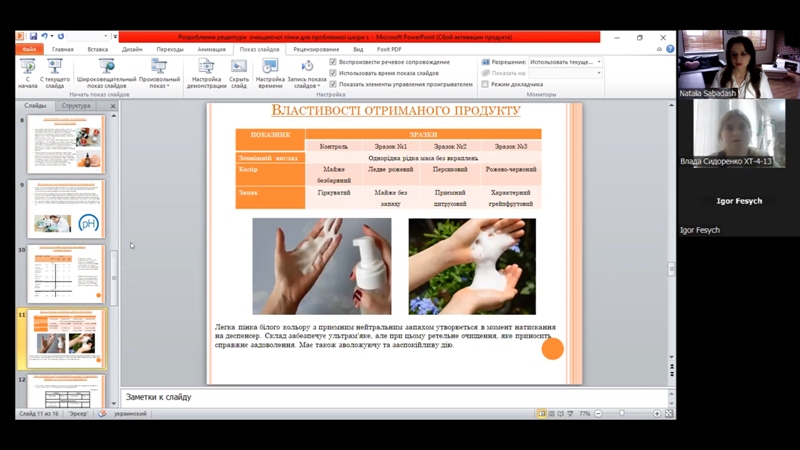Click zoom out minus button

pyautogui.click(x=598, y=414)
